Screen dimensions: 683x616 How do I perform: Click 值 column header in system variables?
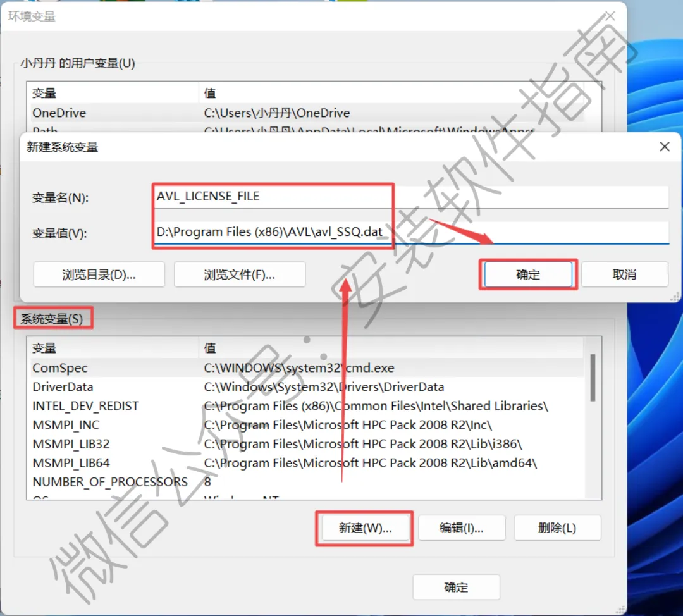(391, 348)
